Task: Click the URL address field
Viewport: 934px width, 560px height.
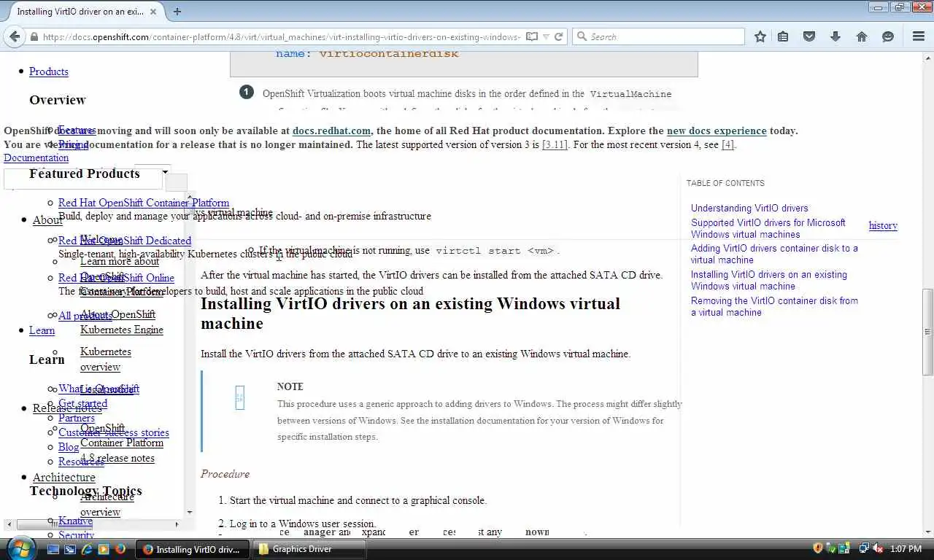Action: pos(282,36)
